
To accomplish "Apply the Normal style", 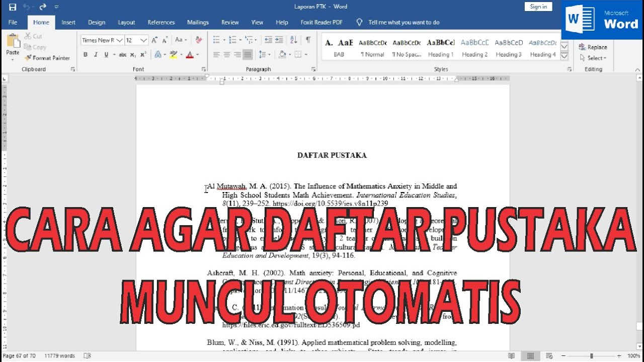I will (372, 48).
